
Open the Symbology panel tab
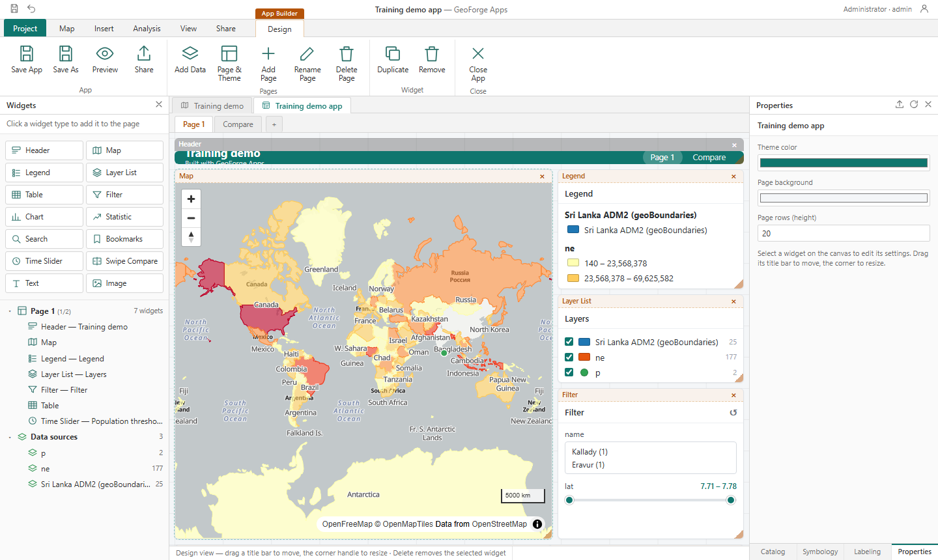point(820,552)
